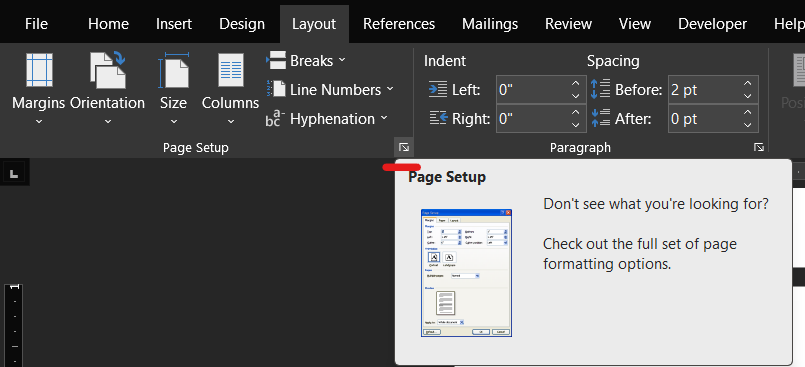The height and width of the screenshot is (367, 805).
Task: Open the paper Size icon
Action: (x=174, y=70)
